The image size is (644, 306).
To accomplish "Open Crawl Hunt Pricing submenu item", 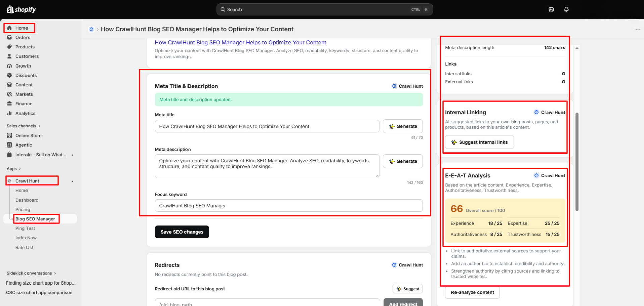I will 23,209.
